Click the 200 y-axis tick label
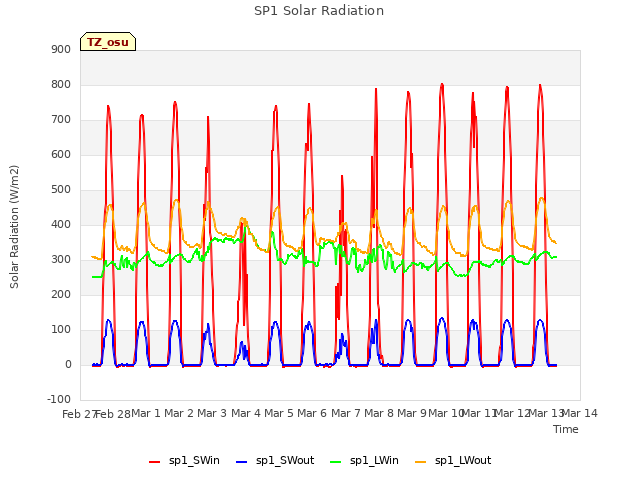The image size is (640, 480). pyautogui.click(x=61, y=294)
